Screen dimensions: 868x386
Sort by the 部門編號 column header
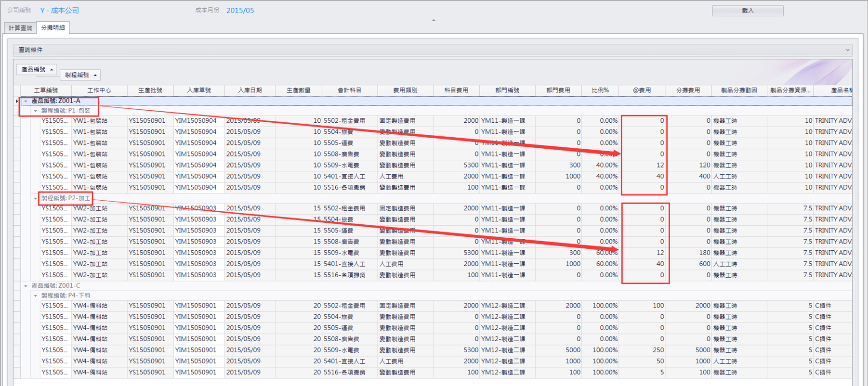click(x=507, y=90)
